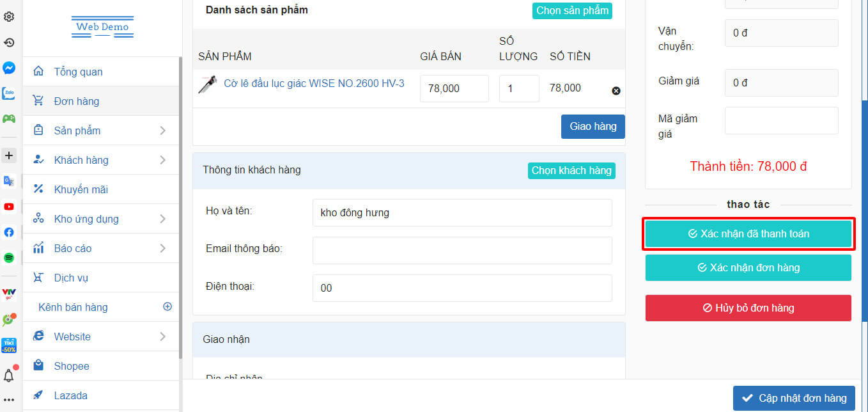The height and width of the screenshot is (412, 868).
Task: Open Zalo from the browser sidebar
Action: click(x=9, y=93)
